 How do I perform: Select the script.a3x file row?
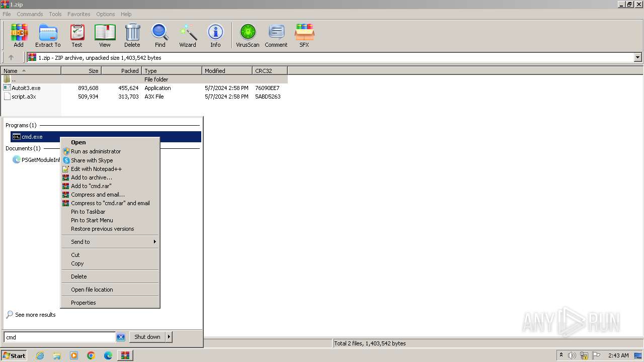pyautogui.click(x=144, y=97)
